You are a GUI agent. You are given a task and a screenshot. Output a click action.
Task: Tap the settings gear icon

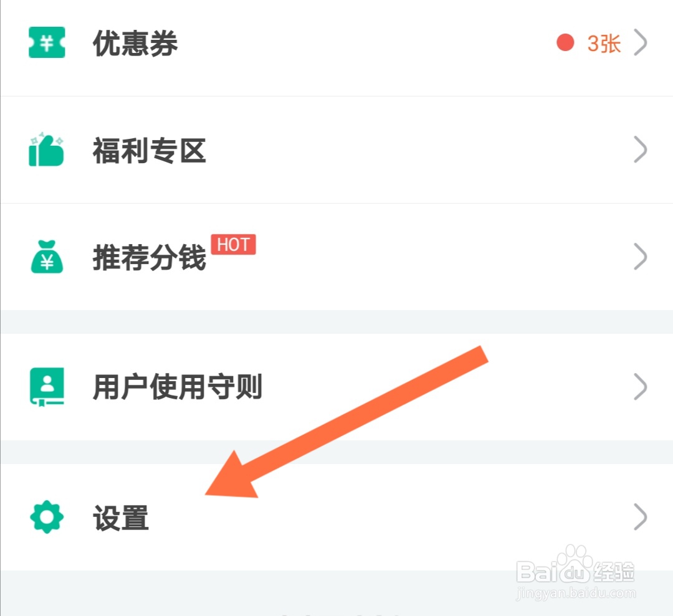[x=47, y=517]
